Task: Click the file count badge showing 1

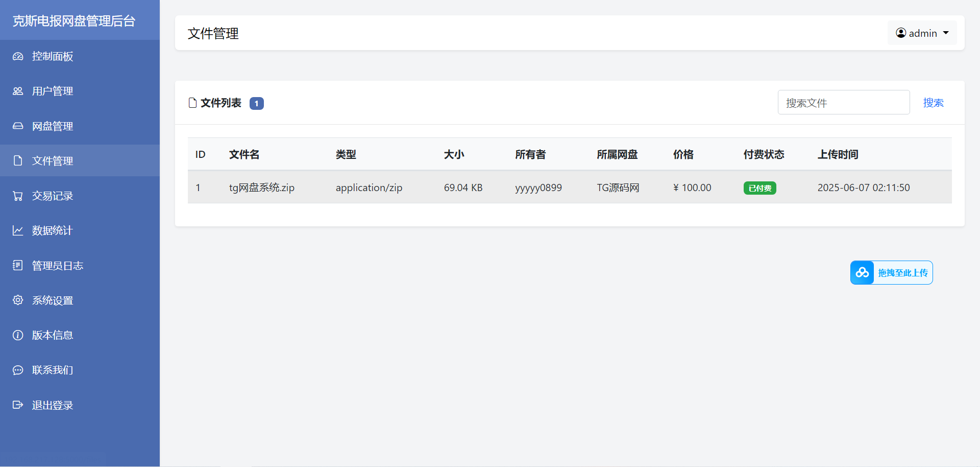Action: tap(257, 103)
